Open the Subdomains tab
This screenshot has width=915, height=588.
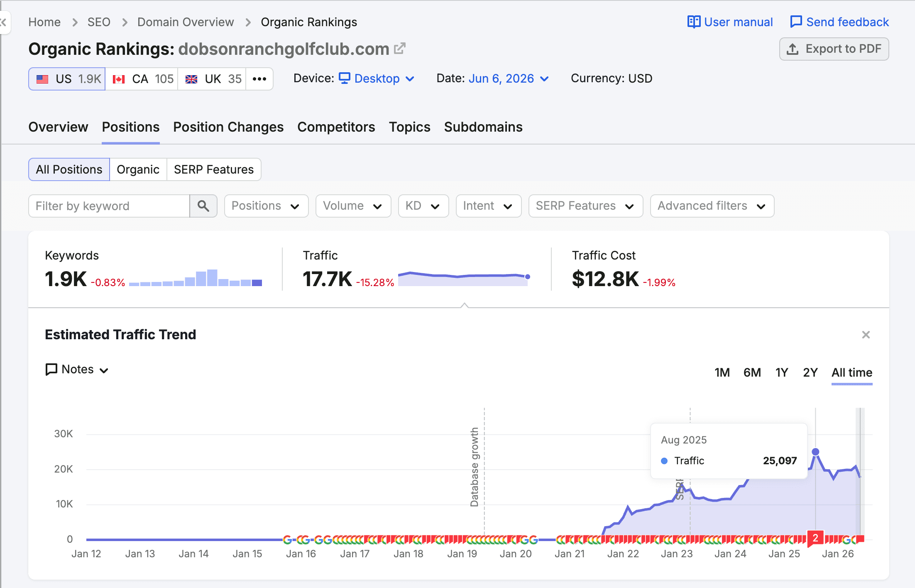click(x=483, y=127)
